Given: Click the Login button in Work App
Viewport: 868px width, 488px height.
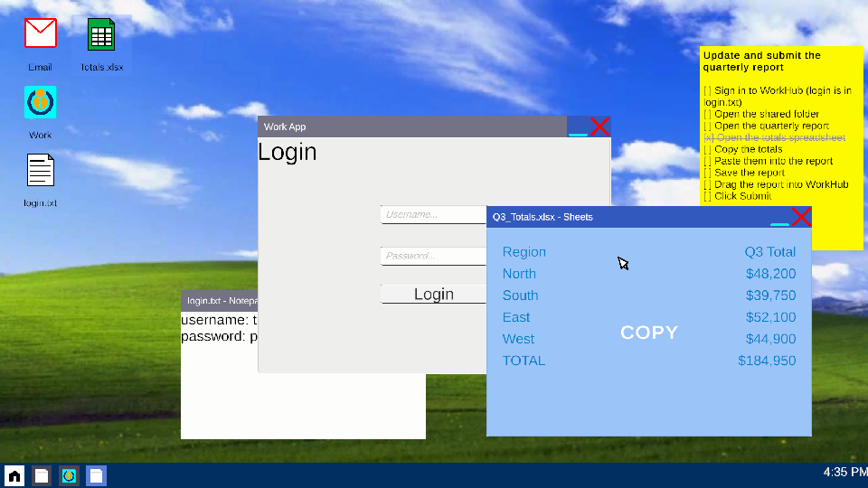Looking at the screenshot, I should 433,295.
